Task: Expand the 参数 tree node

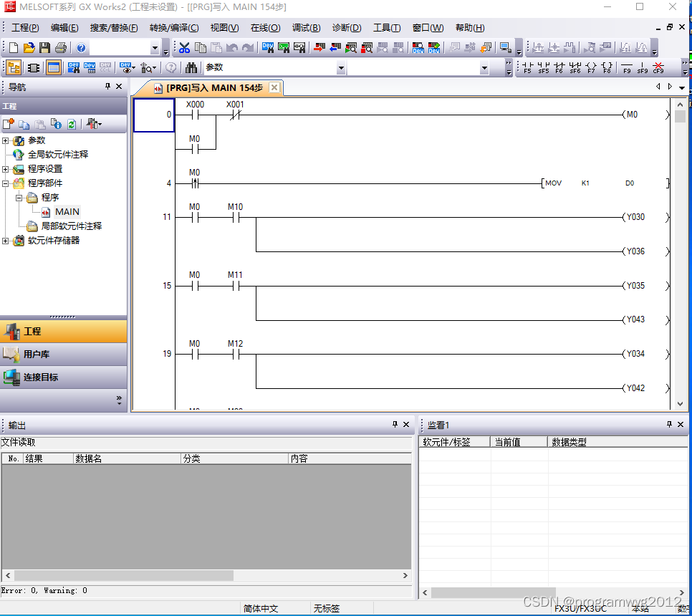Action: [5, 141]
